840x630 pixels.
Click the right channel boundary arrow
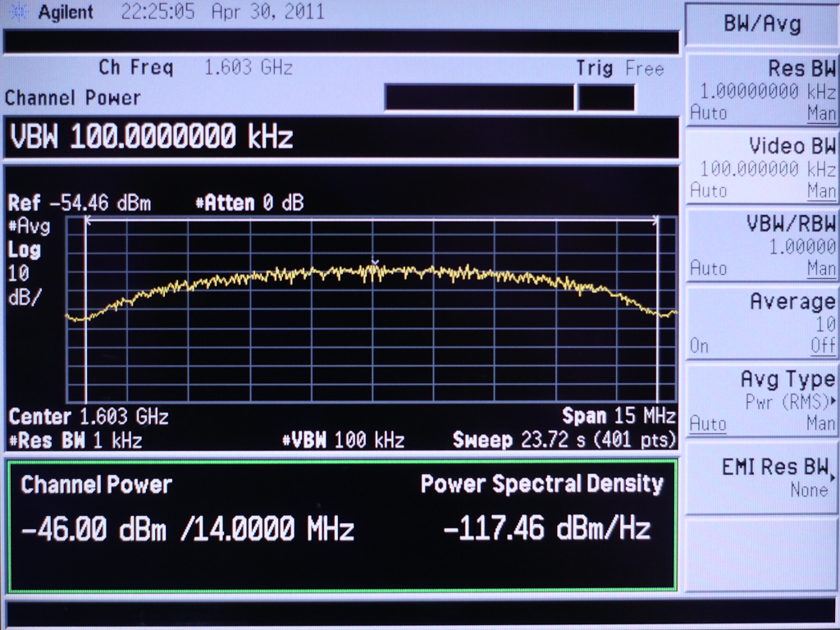point(655,221)
